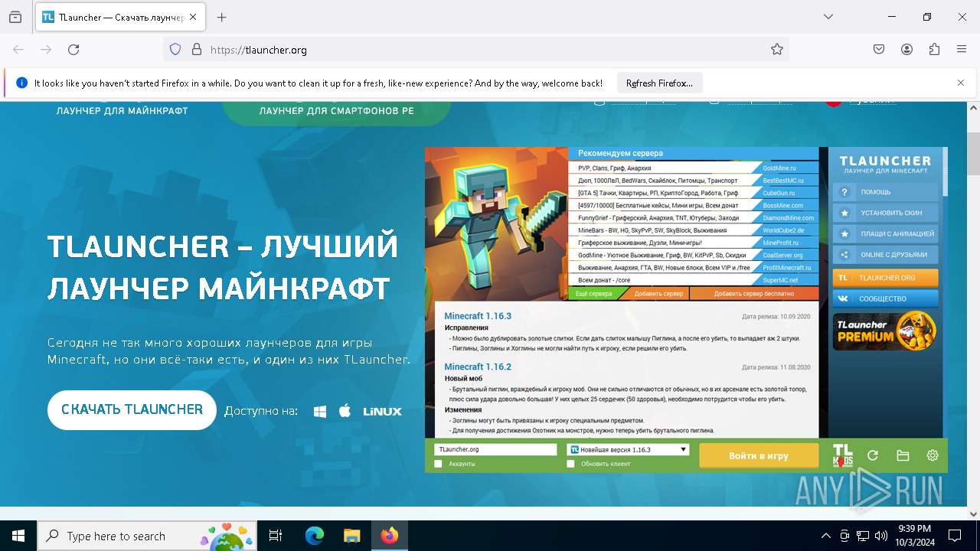Open the Windows notification center
The height and width of the screenshot is (551, 980).
tap(955, 536)
